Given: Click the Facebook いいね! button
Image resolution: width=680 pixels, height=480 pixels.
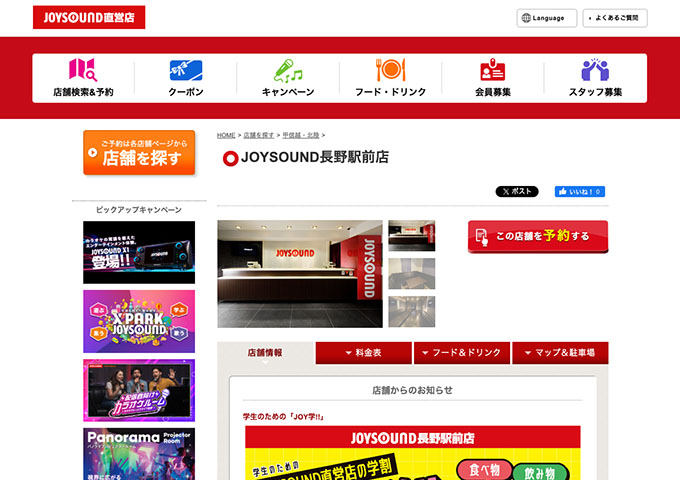Looking at the screenshot, I should pos(580,191).
